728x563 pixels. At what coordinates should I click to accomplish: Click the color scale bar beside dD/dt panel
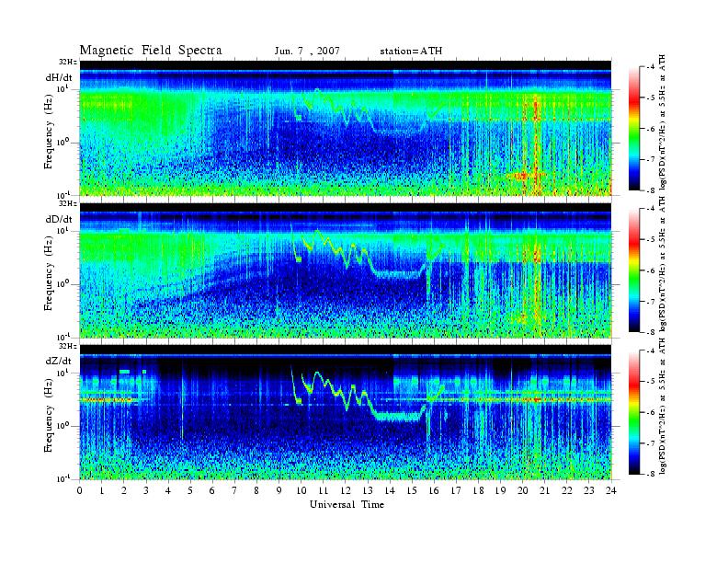pos(634,270)
